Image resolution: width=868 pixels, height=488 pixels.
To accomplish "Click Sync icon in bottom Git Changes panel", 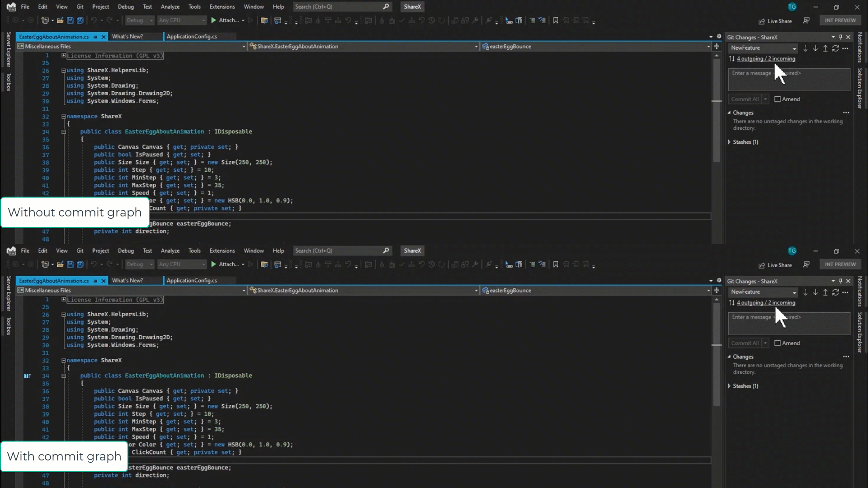I will tap(835, 292).
